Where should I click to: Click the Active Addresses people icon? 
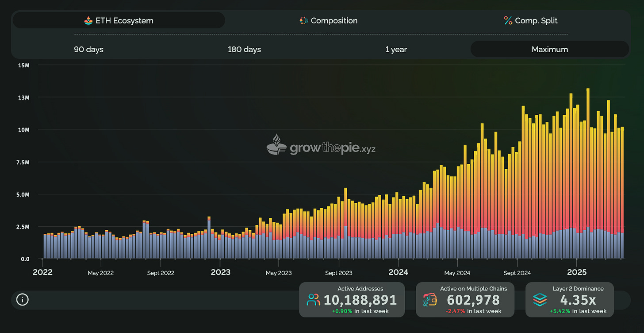[314, 300]
